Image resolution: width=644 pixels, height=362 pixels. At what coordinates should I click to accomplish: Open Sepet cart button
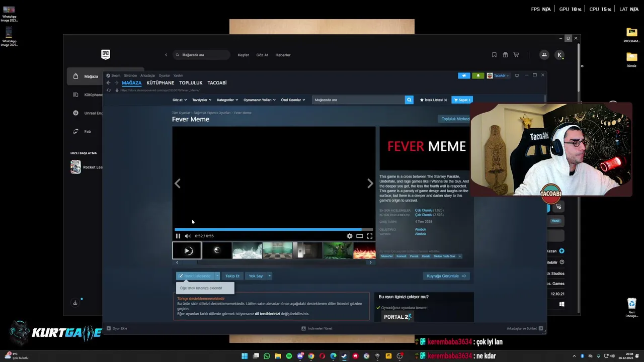point(462,100)
